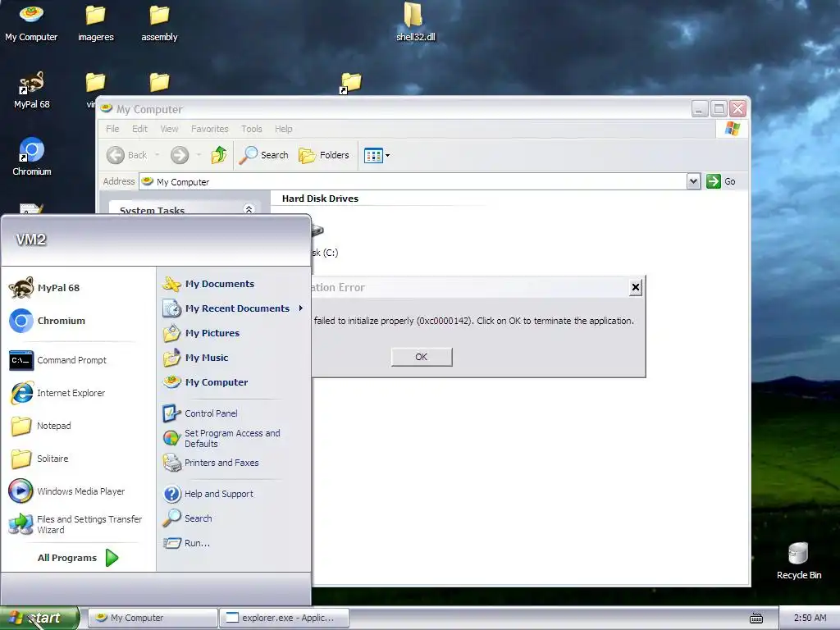Select the My Computer desktop icon
Image resolution: width=840 pixels, height=630 pixels.
(x=31, y=23)
